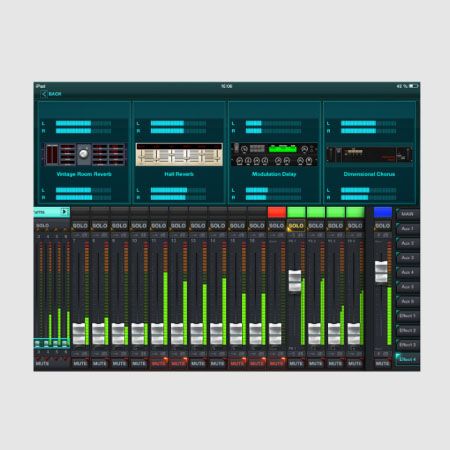The image size is (450, 450).
Task: Switch to the Aux 3 tab
Action: click(x=408, y=258)
